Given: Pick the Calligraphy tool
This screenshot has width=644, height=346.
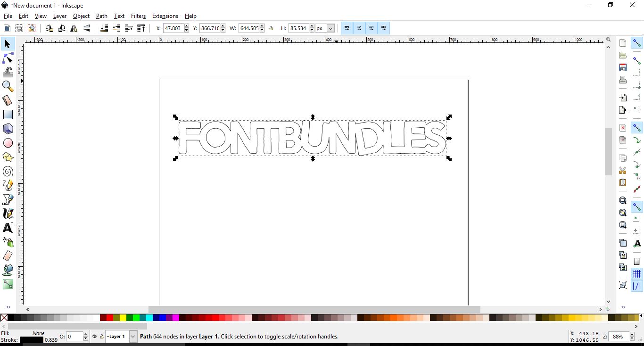Looking at the screenshot, I should [8, 214].
